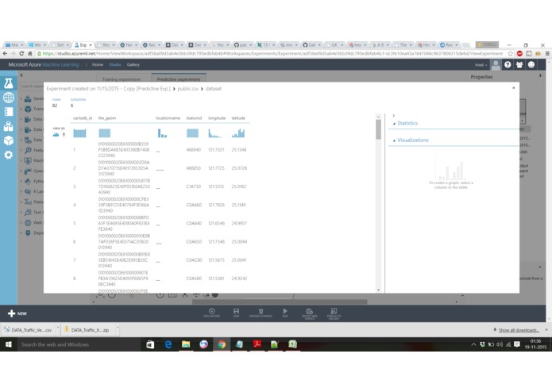
Task: Bookmark page with the star icon
Action: 511,53
